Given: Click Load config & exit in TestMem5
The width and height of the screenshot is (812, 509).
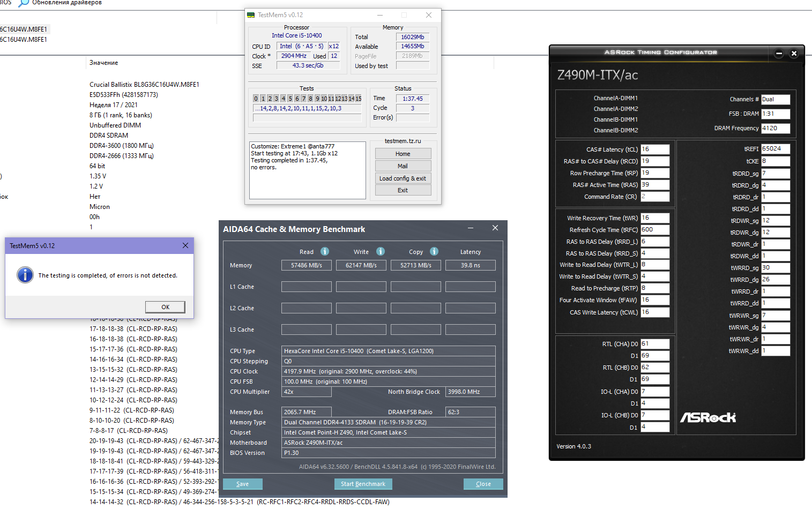Looking at the screenshot, I should 403,178.
